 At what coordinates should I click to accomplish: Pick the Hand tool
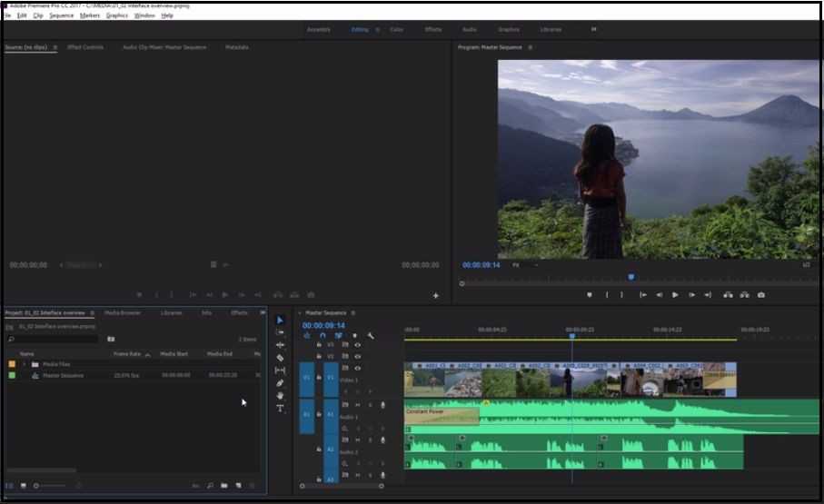pyautogui.click(x=280, y=396)
